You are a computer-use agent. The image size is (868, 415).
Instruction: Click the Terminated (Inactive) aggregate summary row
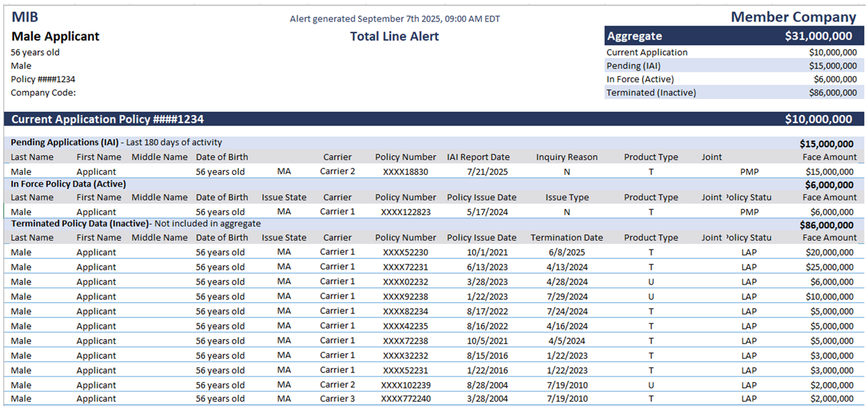tap(733, 93)
